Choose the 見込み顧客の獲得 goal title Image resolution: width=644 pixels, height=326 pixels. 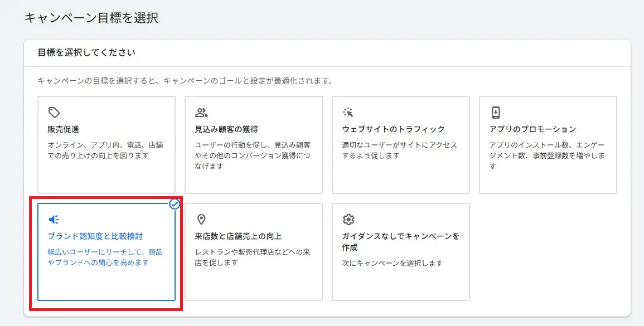point(226,129)
